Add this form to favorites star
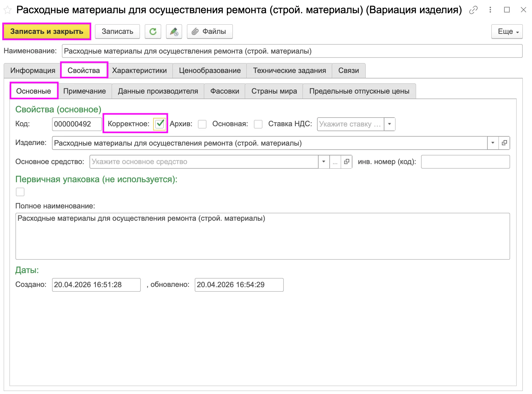This screenshot has height=394, width=532. point(7,10)
